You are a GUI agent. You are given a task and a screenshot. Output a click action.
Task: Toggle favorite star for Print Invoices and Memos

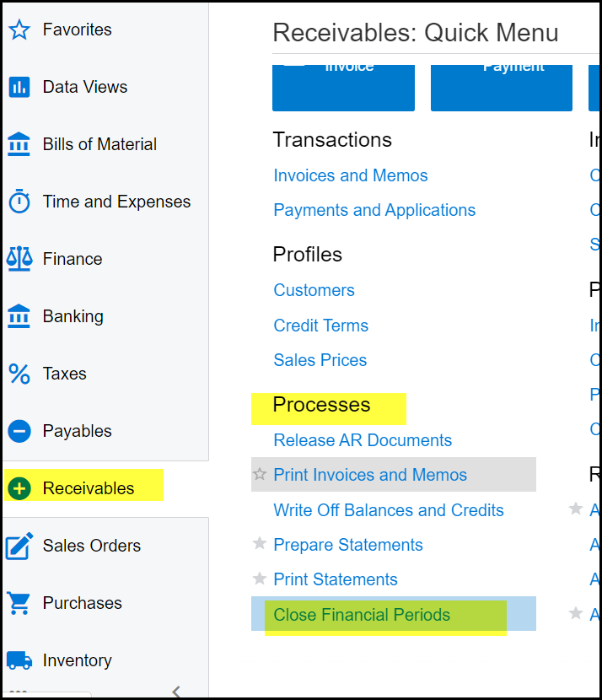click(x=260, y=475)
